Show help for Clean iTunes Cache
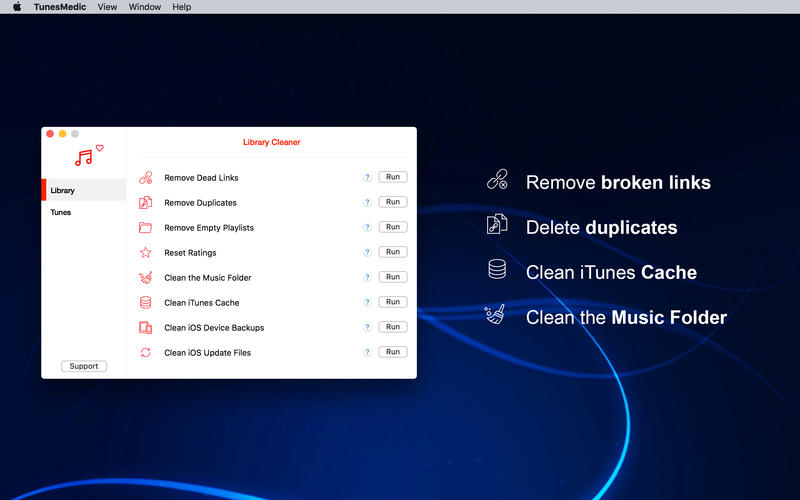This screenshot has width=800, height=500. 367,303
